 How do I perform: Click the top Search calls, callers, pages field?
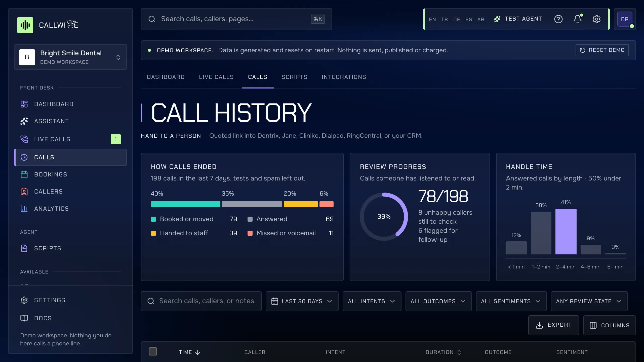click(236, 19)
